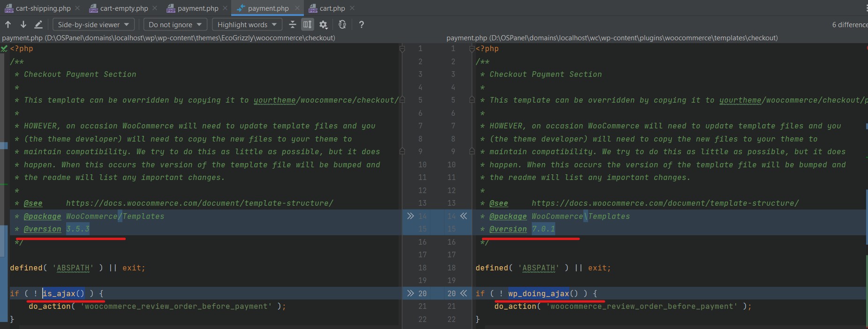Click do_action line in right pane
Screen dimensions: 868x329
point(623,306)
